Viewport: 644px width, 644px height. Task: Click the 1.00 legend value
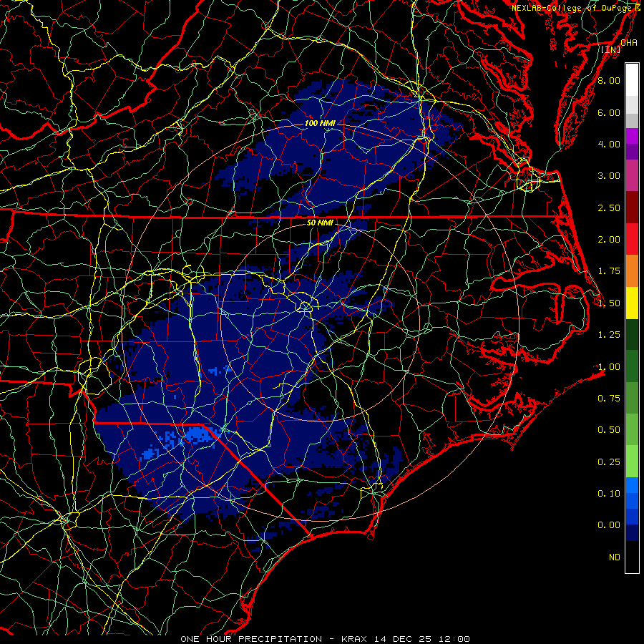[x=609, y=367]
